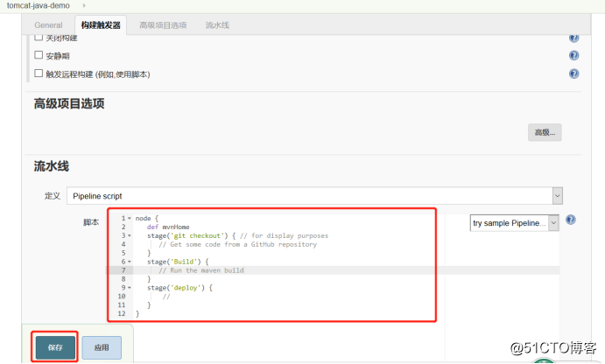Click the stage('deploy') code line
The height and width of the screenshot is (364, 605).
pos(179,288)
